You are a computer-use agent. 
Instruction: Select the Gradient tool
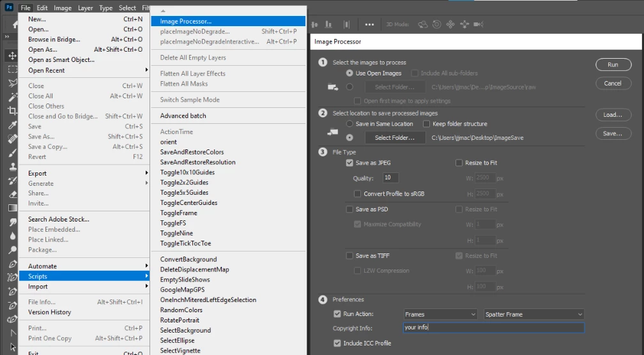pyautogui.click(x=12, y=208)
